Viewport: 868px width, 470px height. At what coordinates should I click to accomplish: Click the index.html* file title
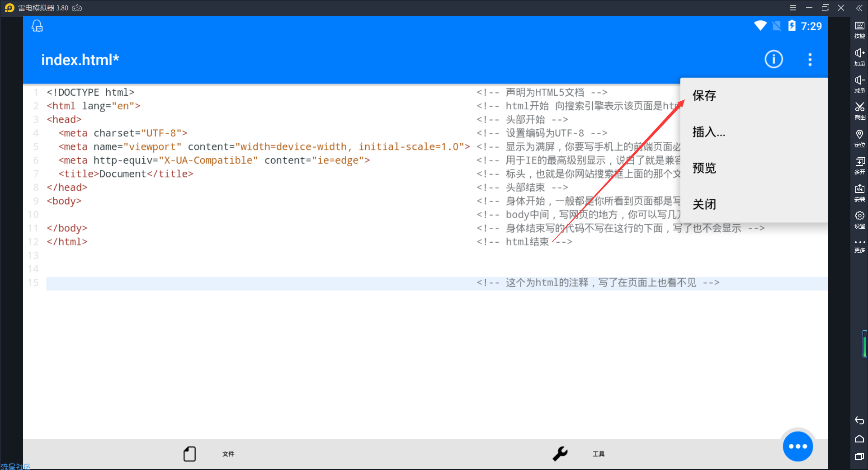coord(80,60)
